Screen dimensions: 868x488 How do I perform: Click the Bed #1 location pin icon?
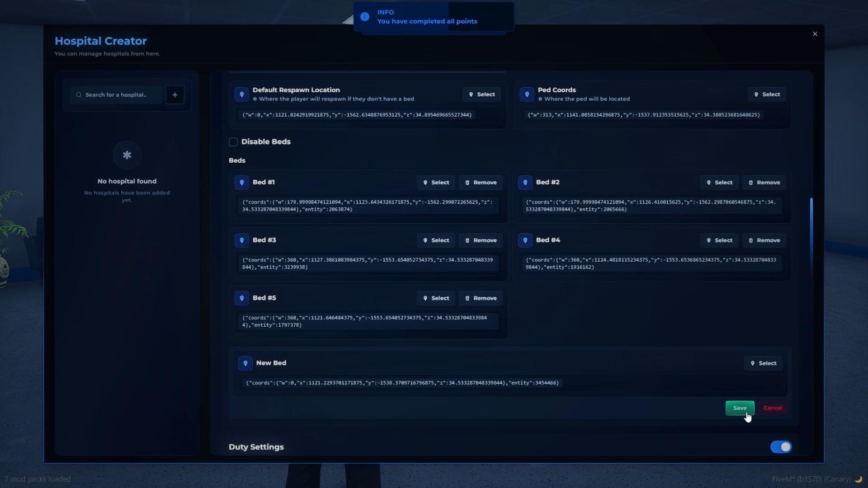pyautogui.click(x=242, y=183)
